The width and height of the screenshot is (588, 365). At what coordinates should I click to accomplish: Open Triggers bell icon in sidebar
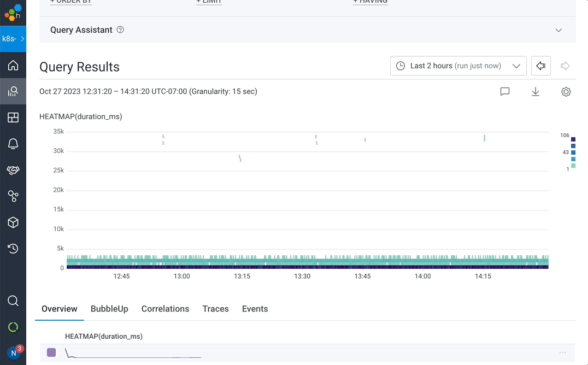(x=13, y=144)
